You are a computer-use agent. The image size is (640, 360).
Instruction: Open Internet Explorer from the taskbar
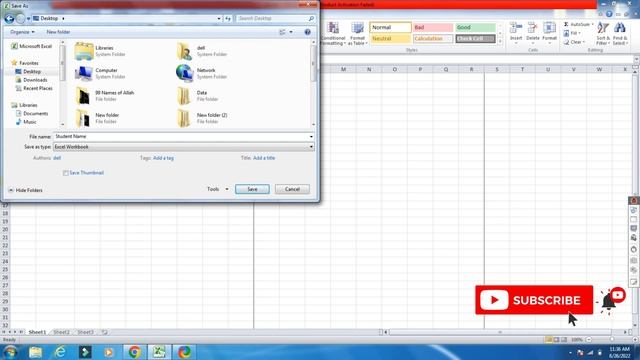click(x=60, y=352)
